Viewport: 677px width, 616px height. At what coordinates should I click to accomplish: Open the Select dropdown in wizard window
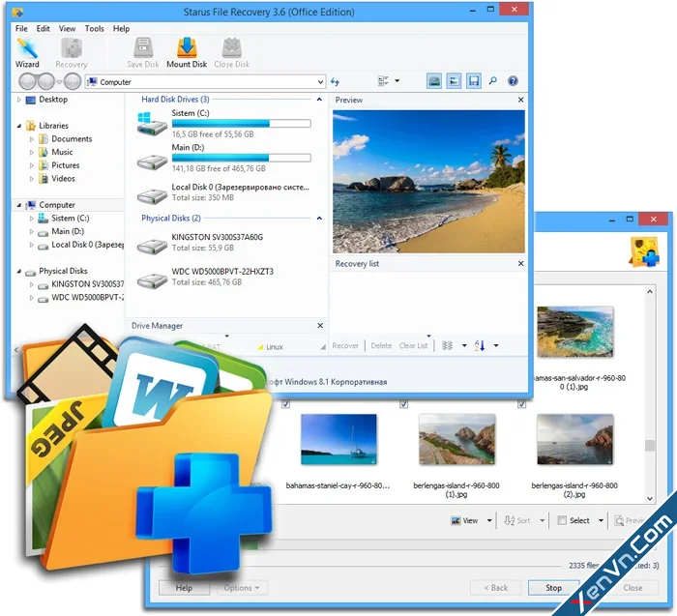tap(601, 520)
